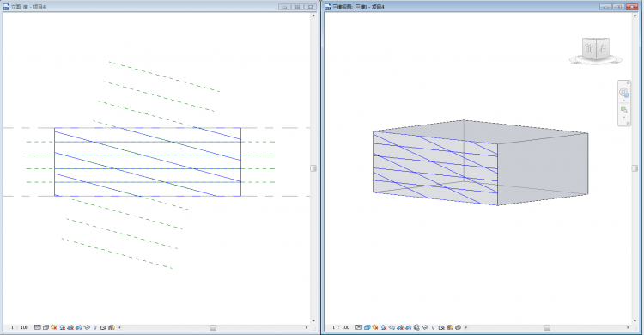Open Temporary View Properties in elevation view bar
644x335 pixels.
[103, 327]
